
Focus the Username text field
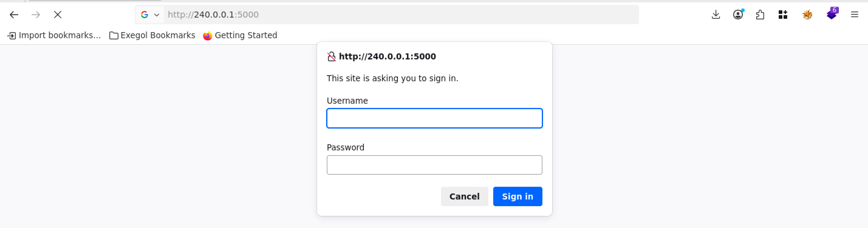click(x=434, y=118)
